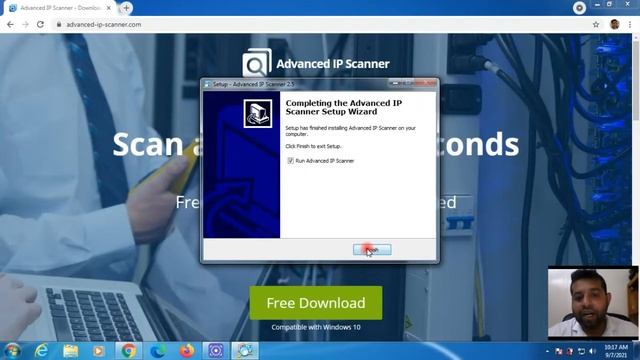Open the Windows Start menu
The height and width of the screenshot is (360, 640).
tap(11, 351)
